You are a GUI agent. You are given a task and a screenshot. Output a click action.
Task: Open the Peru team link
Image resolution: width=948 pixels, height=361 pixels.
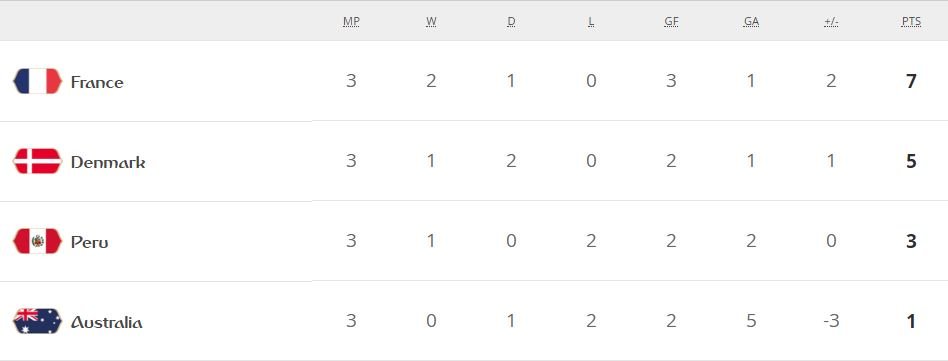pos(89,242)
